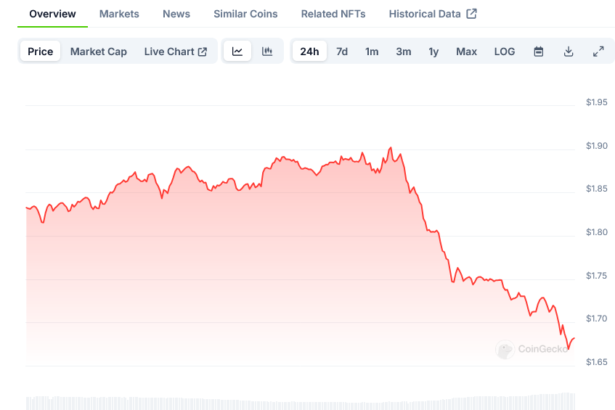Expand chart to fullscreen
Viewport: 615px width, 410px height.
pyautogui.click(x=598, y=51)
